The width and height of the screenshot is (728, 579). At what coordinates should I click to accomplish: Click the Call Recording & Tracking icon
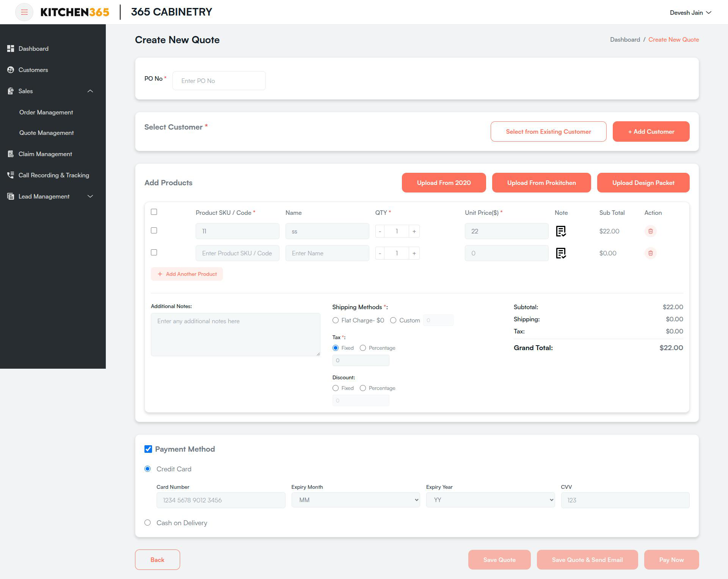point(11,175)
